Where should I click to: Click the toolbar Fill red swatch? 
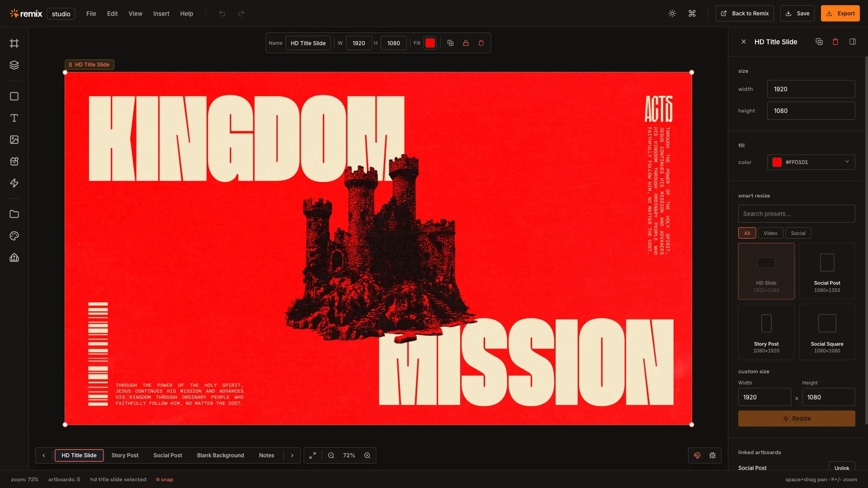click(430, 43)
